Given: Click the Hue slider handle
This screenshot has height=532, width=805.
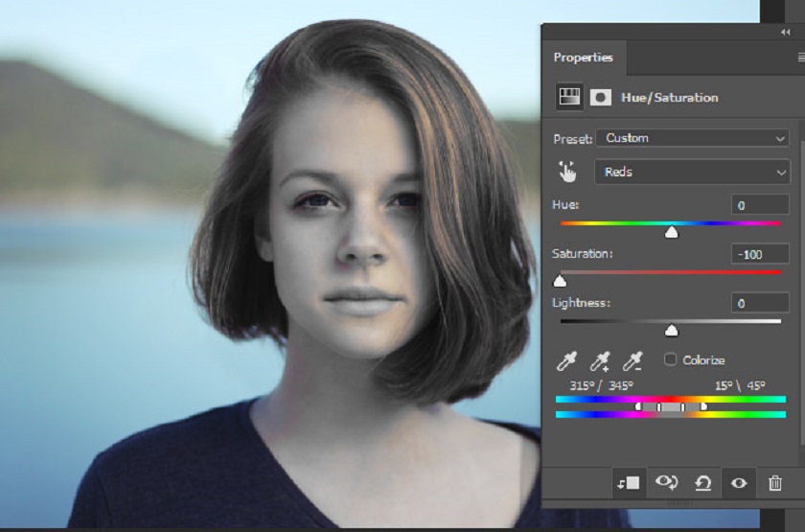Looking at the screenshot, I should 672,232.
